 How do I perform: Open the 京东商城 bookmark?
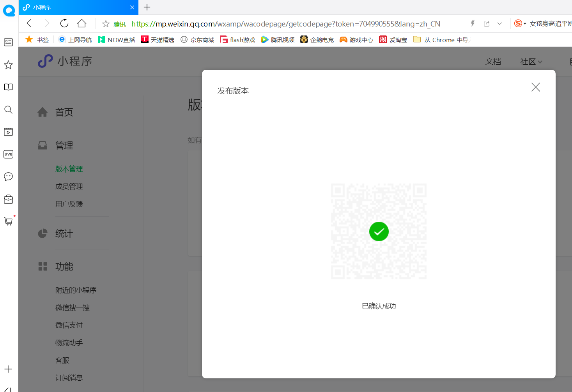point(197,40)
